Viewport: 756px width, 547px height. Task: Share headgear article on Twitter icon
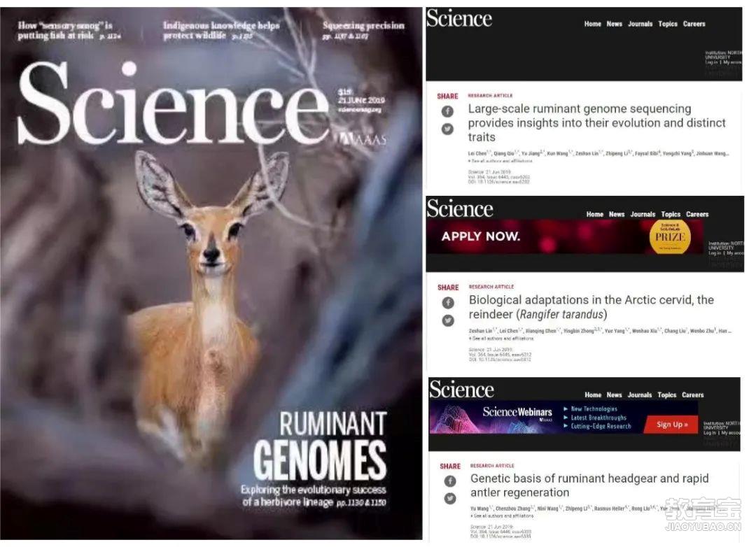pos(450,499)
